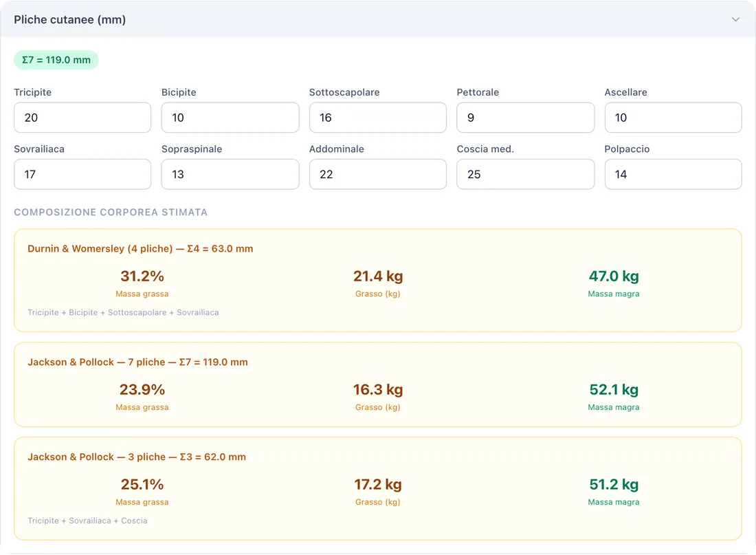This screenshot has height=555, width=756.
Task: Focus the Bicipite value field
Action: tap(230, 118)
